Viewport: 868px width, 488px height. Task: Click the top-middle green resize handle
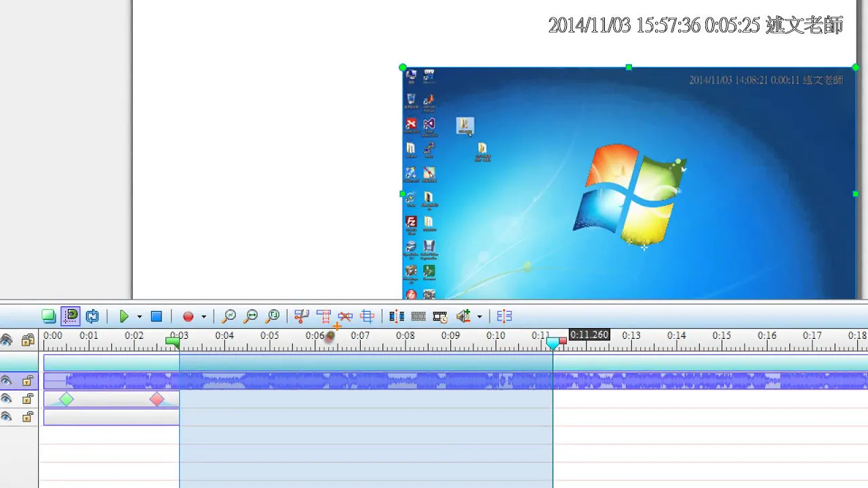(629, 67)
